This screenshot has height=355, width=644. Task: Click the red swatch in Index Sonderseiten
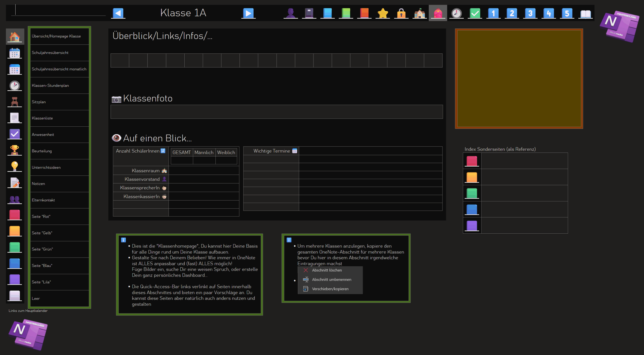point(472,161)
